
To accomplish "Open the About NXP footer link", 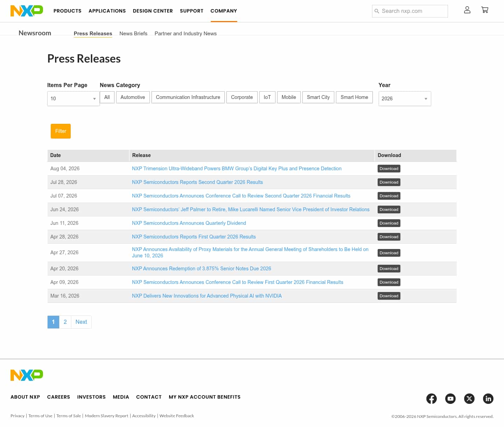I will click(x=25, y=397).
